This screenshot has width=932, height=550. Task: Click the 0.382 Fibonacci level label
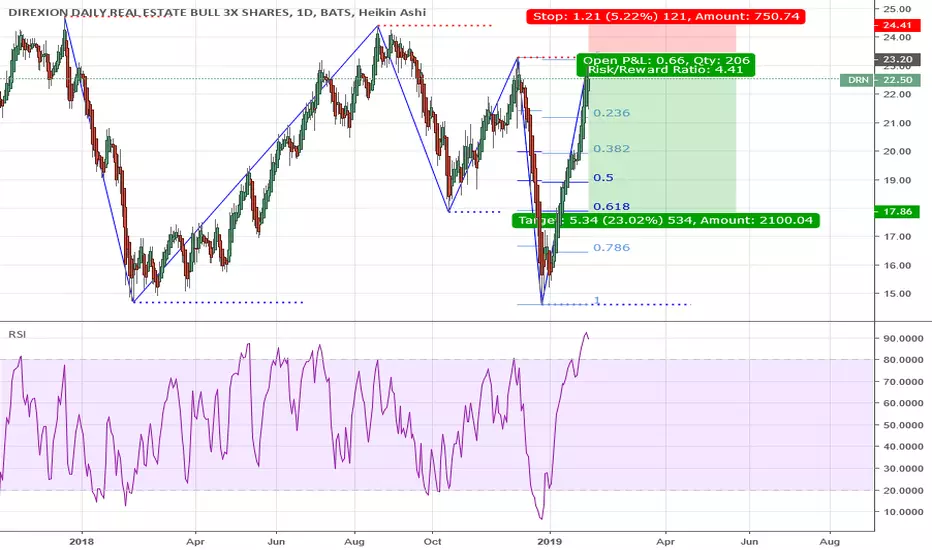pyautogui.click(x=611, y=149)
